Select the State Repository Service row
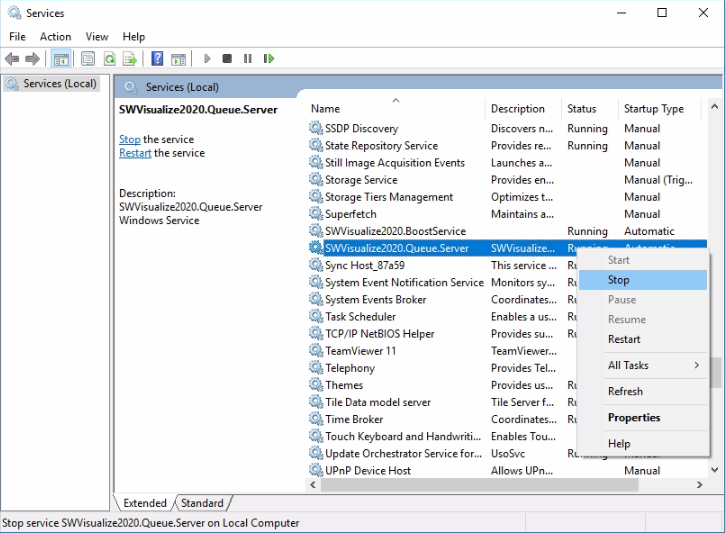This screenshot has width=726, height=533. [507, 145]
